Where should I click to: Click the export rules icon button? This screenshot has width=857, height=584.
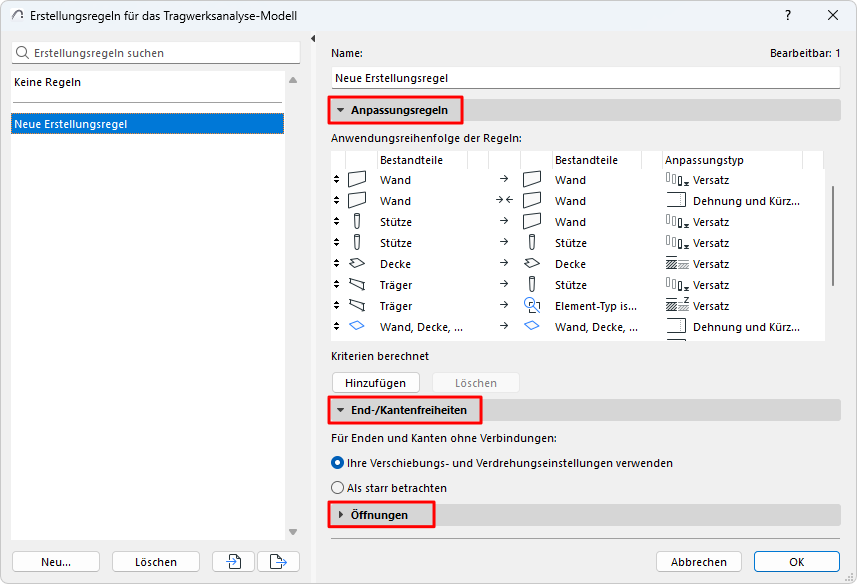click(x=278, y=562)
